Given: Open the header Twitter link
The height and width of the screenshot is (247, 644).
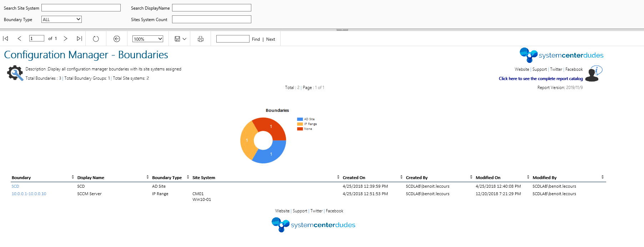Looking at the screenshot, I should tap(556, 69).
